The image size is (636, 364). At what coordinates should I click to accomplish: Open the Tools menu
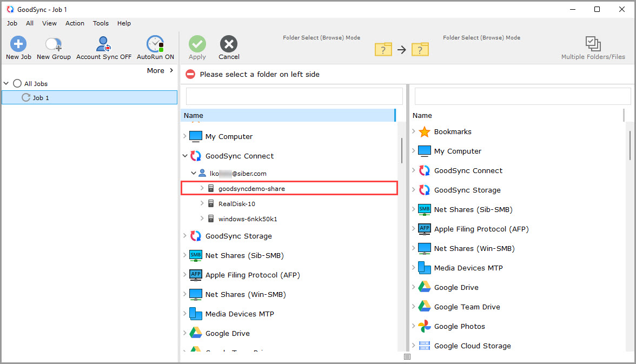point(101,23)
